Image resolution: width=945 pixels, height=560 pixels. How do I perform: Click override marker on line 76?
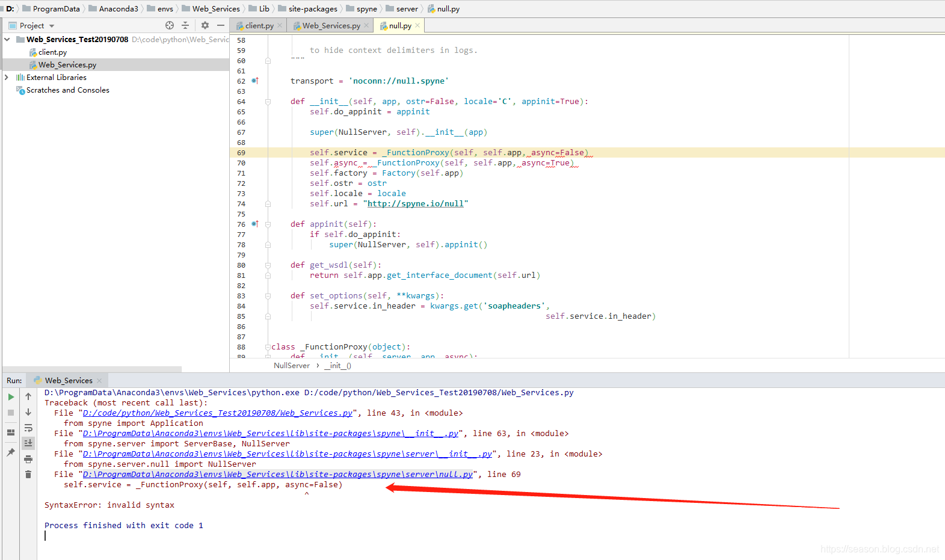pos(255,224)
